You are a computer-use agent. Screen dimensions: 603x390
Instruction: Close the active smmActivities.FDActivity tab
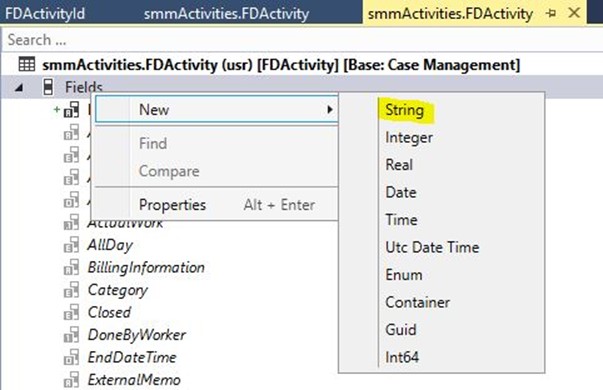(x=574, y=13)
